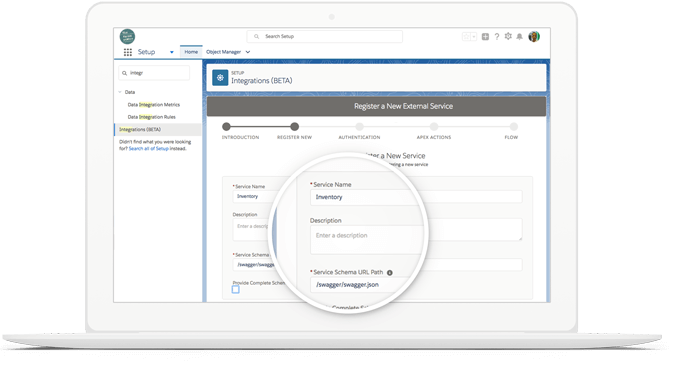This screenshot has width=680, height=391.
Task: Open Data Integration Metrics
Action: [154, 104]
